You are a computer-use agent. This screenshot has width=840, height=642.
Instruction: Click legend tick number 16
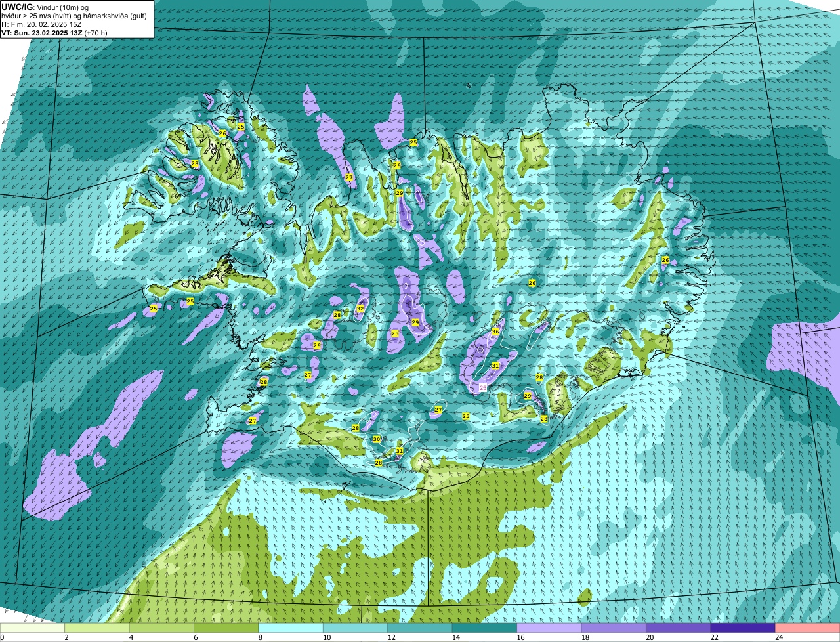520,637
